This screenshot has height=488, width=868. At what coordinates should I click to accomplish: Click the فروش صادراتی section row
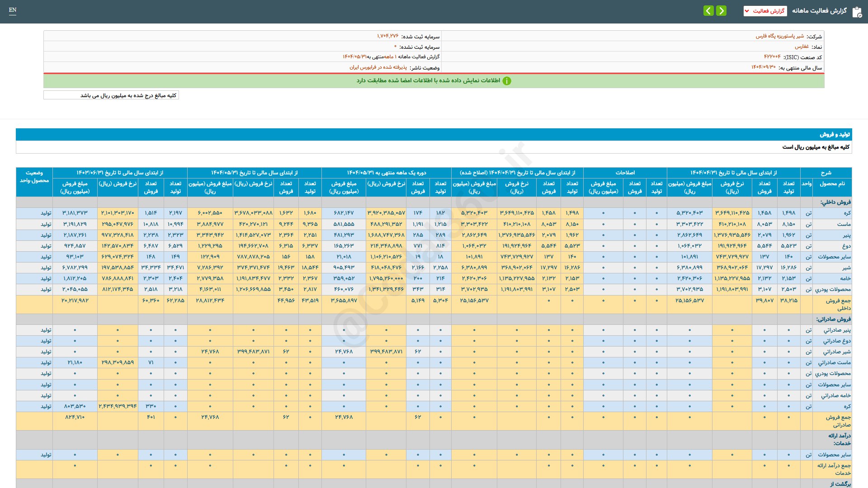tap(833, 319)
